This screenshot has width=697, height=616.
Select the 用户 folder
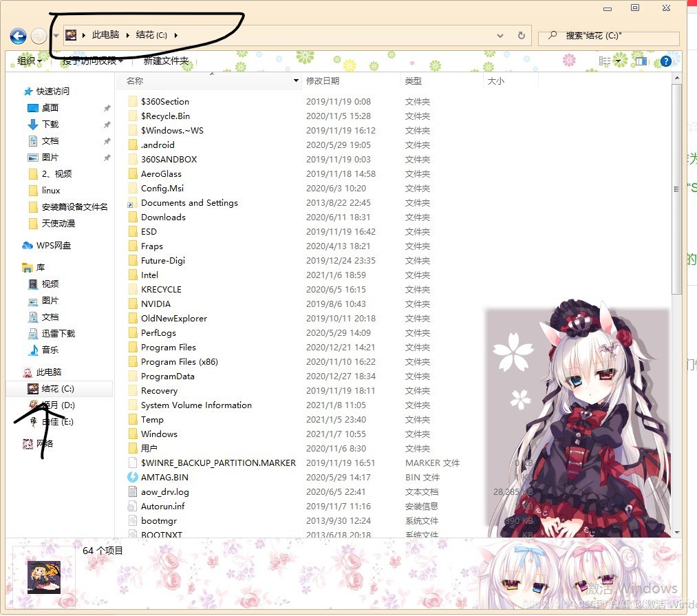point(149,448)
